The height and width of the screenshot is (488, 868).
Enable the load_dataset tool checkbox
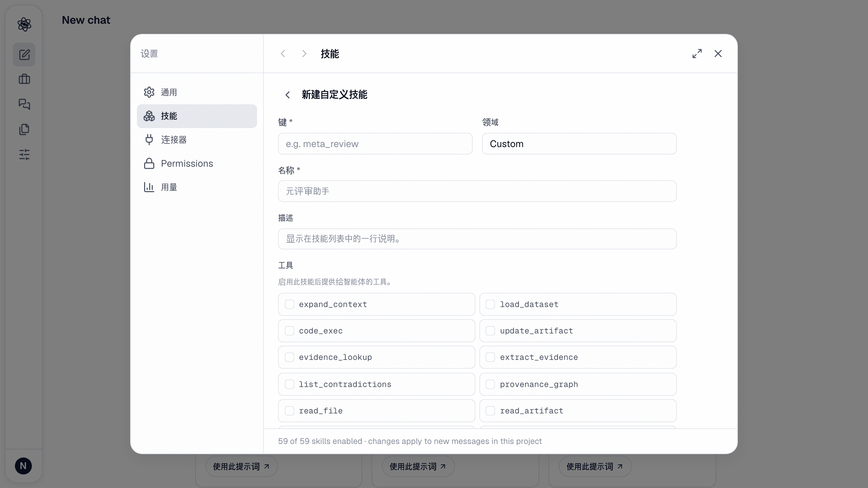point(490,304)
